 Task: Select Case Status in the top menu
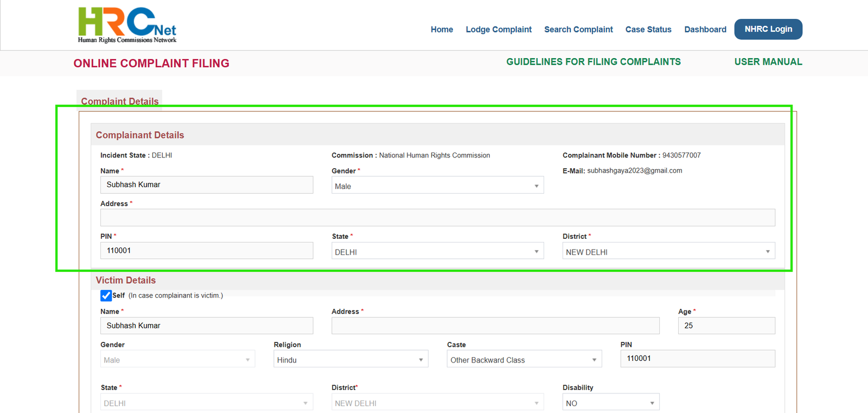click(648, 29)
